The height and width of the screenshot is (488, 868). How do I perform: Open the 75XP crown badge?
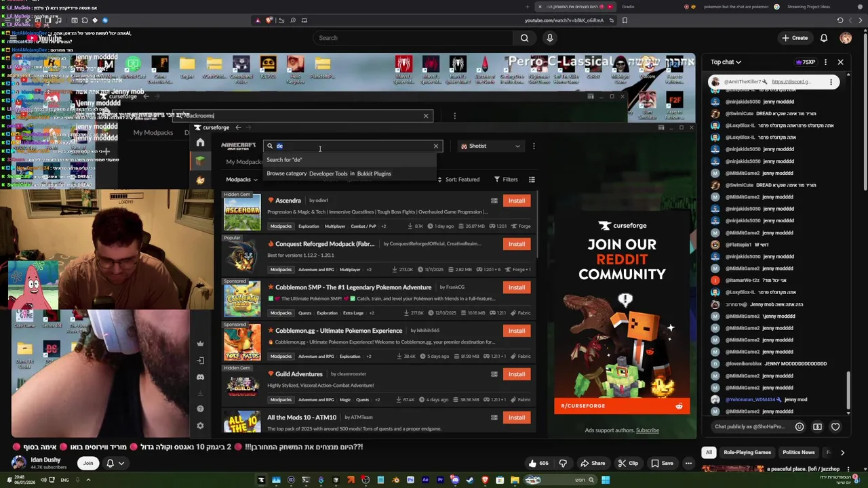(x=806, y=62)
